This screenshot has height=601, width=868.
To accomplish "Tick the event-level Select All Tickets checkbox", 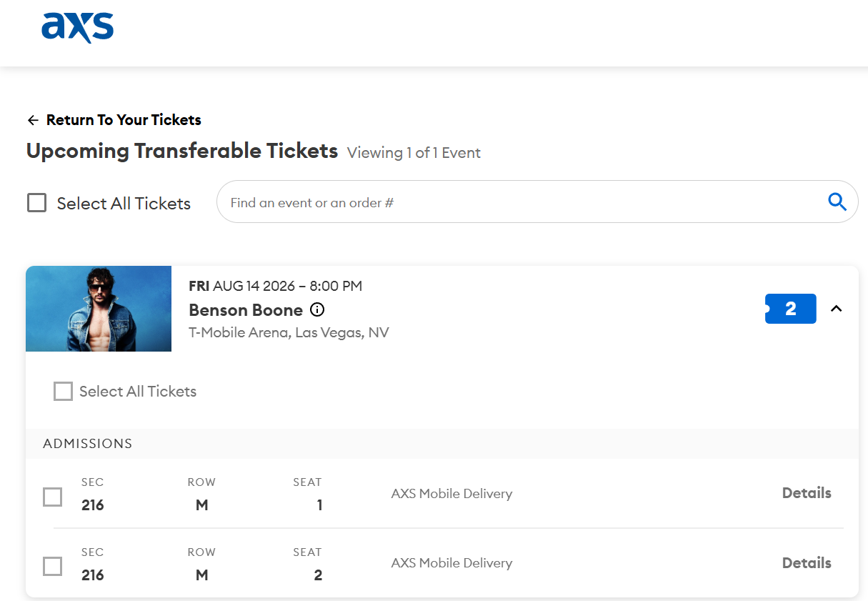I will (x=63, y=391).
